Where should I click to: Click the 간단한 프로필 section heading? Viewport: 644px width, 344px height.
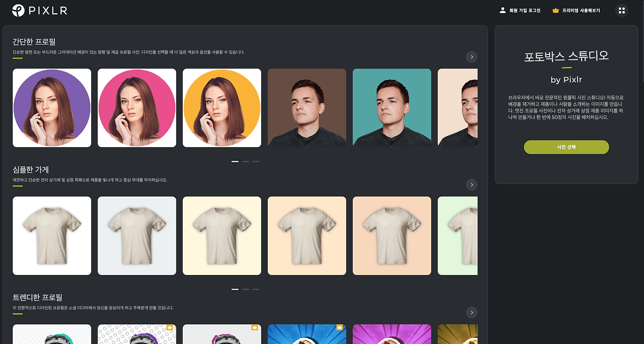tap(34, 42)
